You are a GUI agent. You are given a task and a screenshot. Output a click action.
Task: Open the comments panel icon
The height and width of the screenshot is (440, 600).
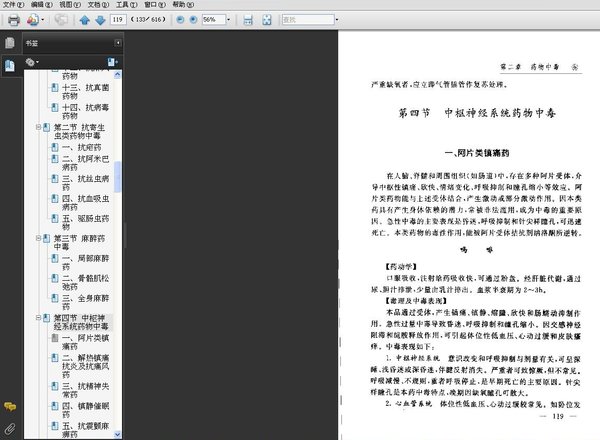(x=10, y=406)
